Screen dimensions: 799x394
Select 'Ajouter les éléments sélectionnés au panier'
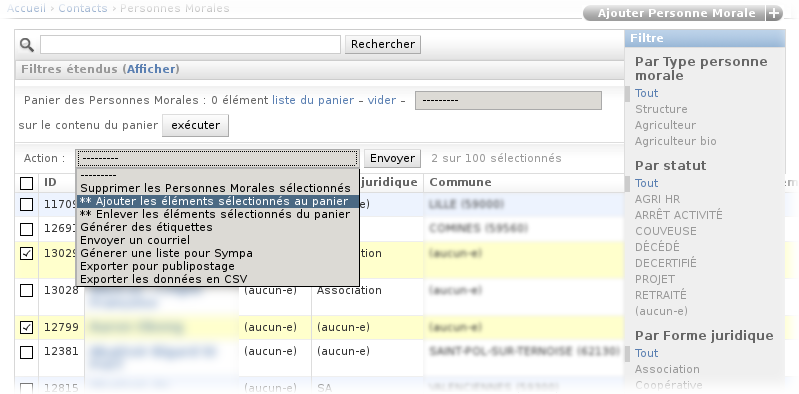pyautogui.click(x=218, y=201)
